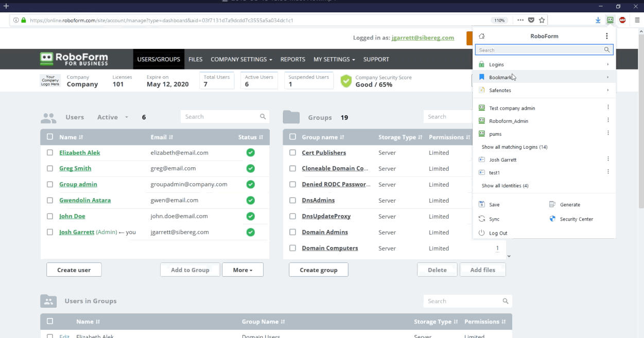This screenshot has width=644, height=338.
Task: Open the More dropdown under the users list
Action: tap(242, 270)
